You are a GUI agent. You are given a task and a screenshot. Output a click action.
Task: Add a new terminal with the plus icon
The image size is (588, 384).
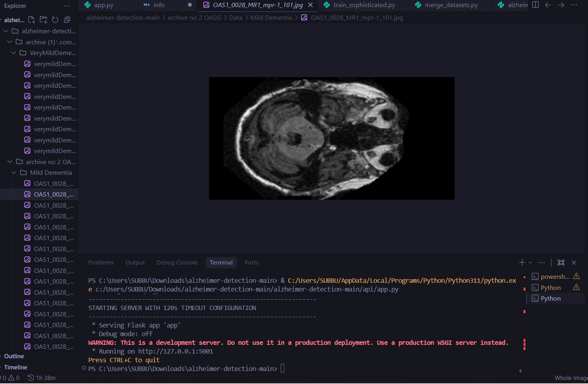point(522,263)
